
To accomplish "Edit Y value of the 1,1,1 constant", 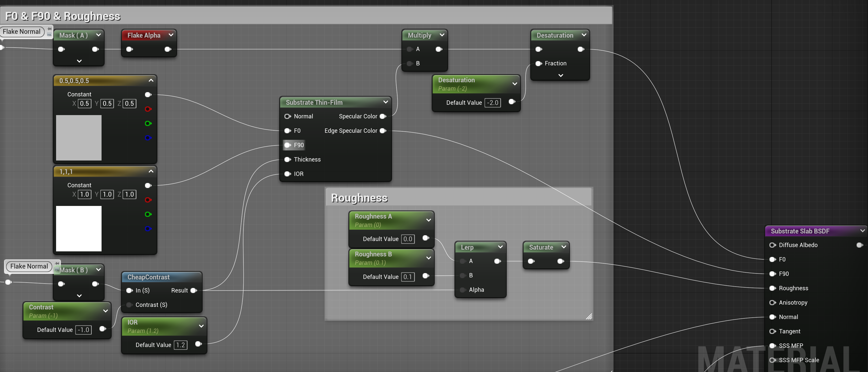I will point(107,194).
